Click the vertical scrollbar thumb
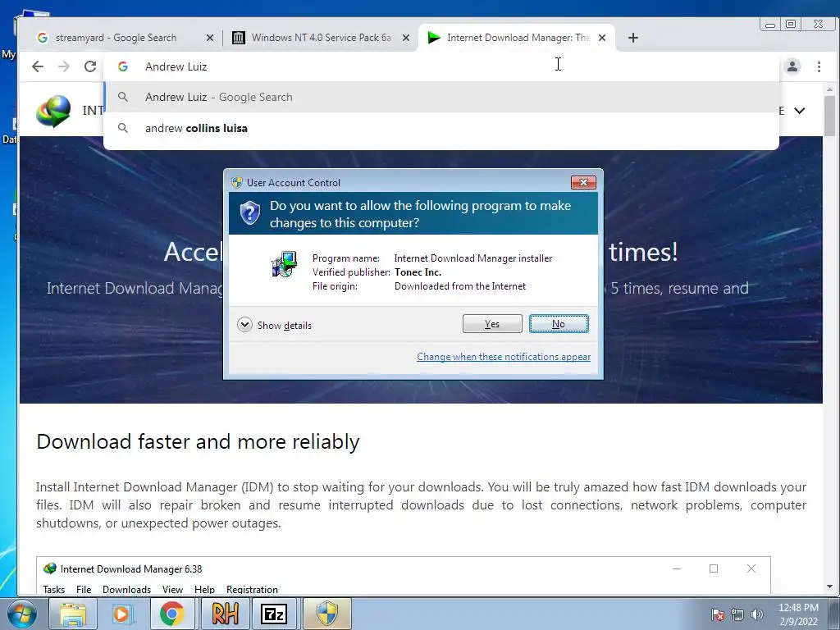840x630 pixels. (x=830, y=116)
